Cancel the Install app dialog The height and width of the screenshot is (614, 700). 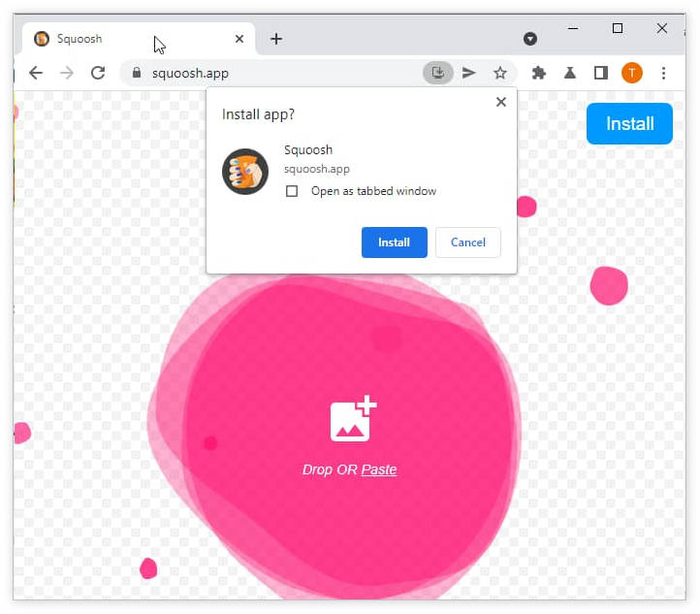467,242
